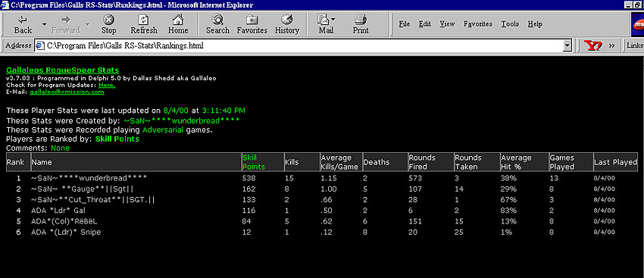
Task: Open the Mail toolbar button
Action: pos(326,25)
